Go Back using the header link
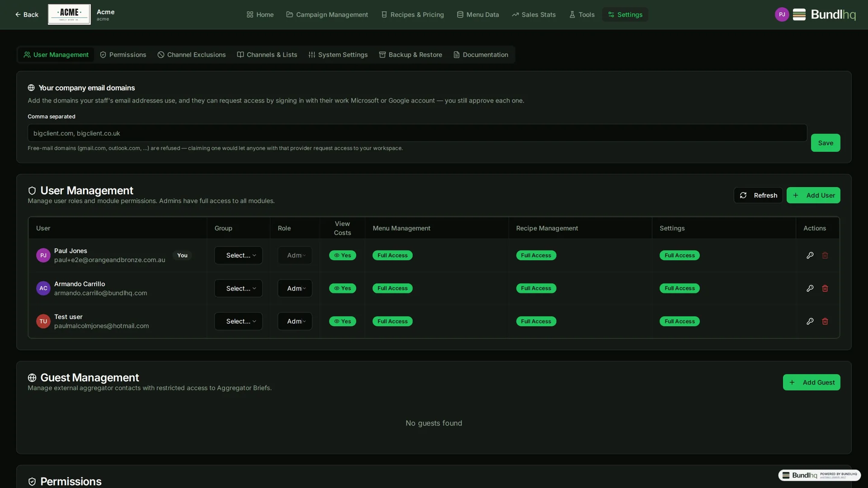This screenshot has height=488, width=868. coord(27,14)
